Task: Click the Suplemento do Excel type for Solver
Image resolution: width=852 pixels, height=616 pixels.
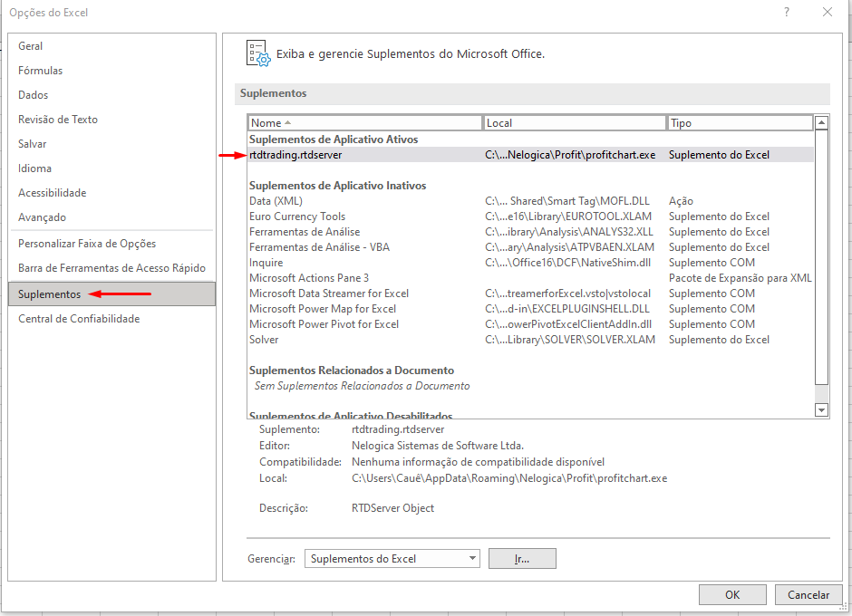Action: click(719, 340)
